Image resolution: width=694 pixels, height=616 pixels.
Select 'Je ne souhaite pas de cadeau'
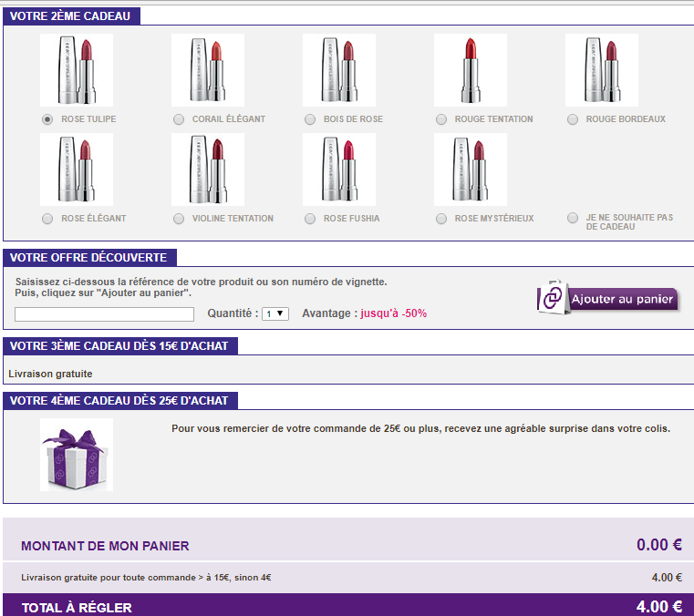click(x=573, y=219)
